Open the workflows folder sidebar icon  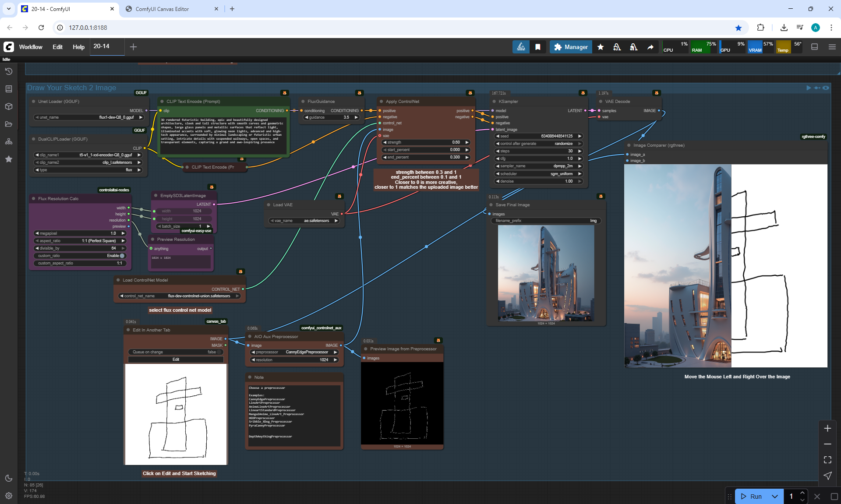point(9,124)
